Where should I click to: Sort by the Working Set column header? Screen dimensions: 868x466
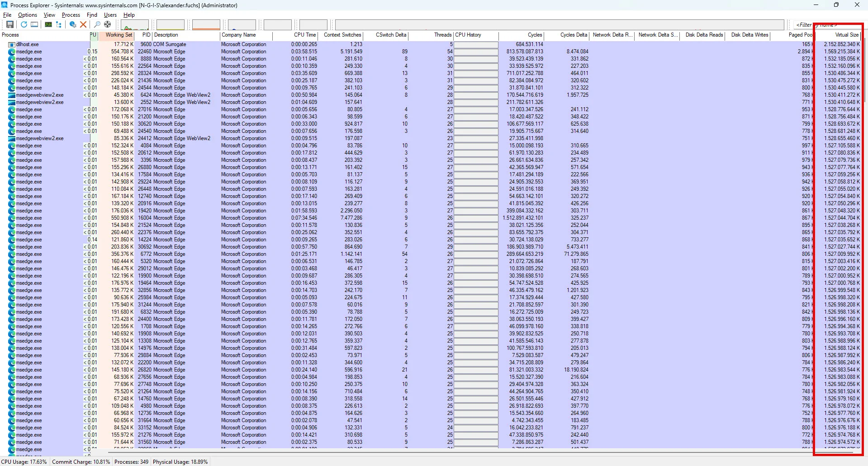[117, 35]
